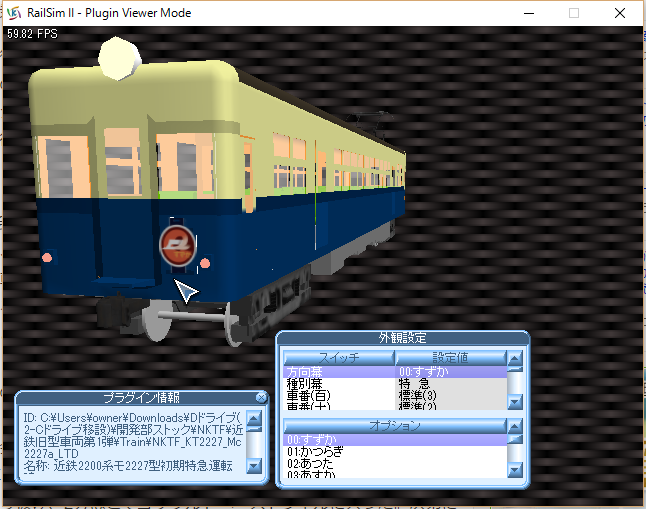Click the 名称 plugin name line
This screenshot has height=509, width=646.
pyautogui.click(x=128, y=466)
